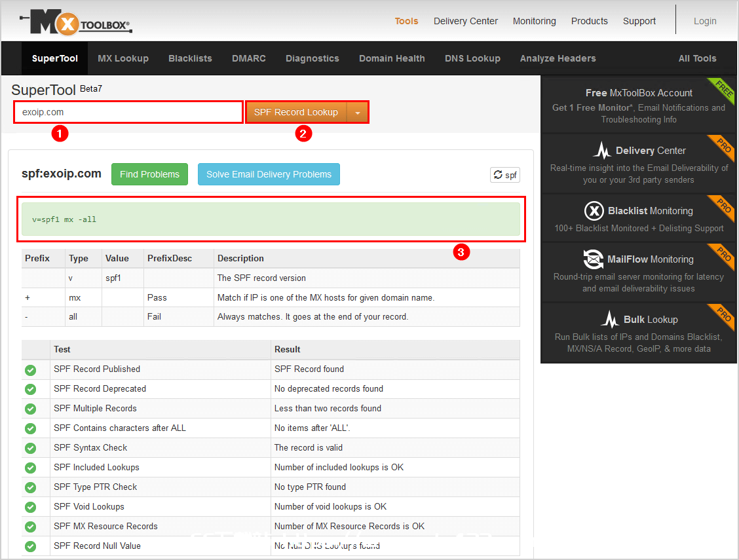
Task: Click green check for SPF Syntax Check
Action: pos(31,448)
